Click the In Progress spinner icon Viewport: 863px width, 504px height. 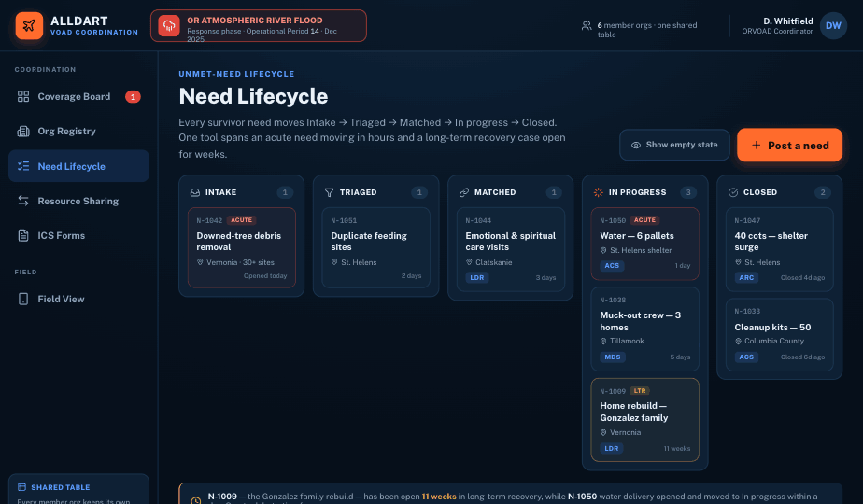pyautogui.click(x=599, y=192)
